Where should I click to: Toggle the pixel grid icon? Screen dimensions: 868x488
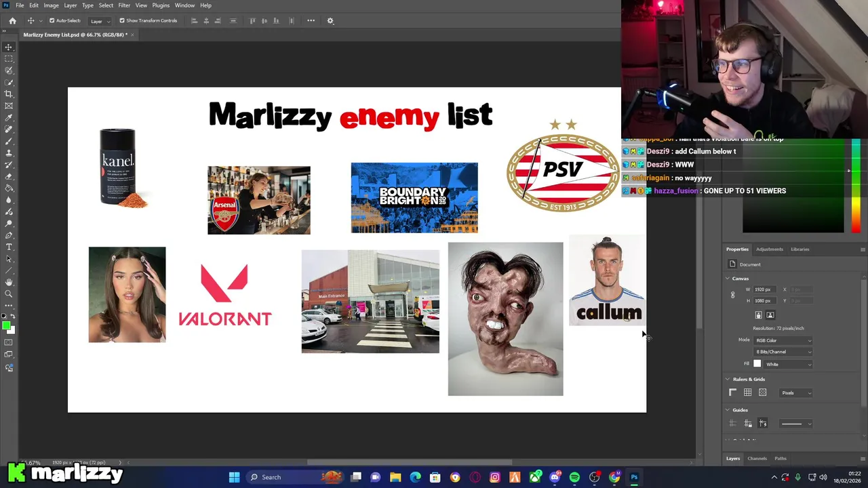(762, 392)
